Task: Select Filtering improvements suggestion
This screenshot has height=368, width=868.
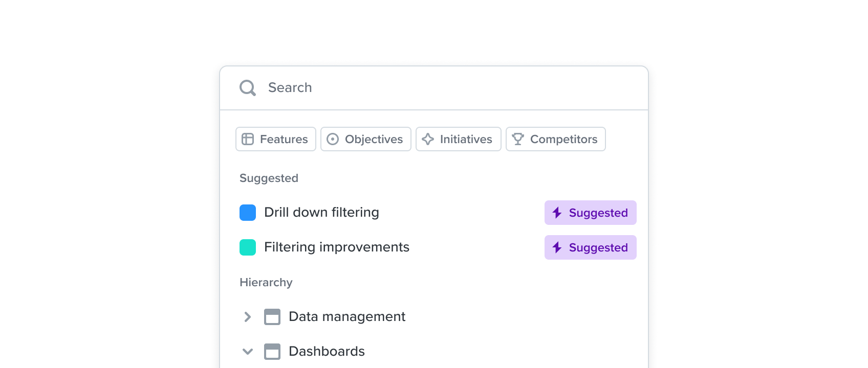Action: [x=337, y=247]
